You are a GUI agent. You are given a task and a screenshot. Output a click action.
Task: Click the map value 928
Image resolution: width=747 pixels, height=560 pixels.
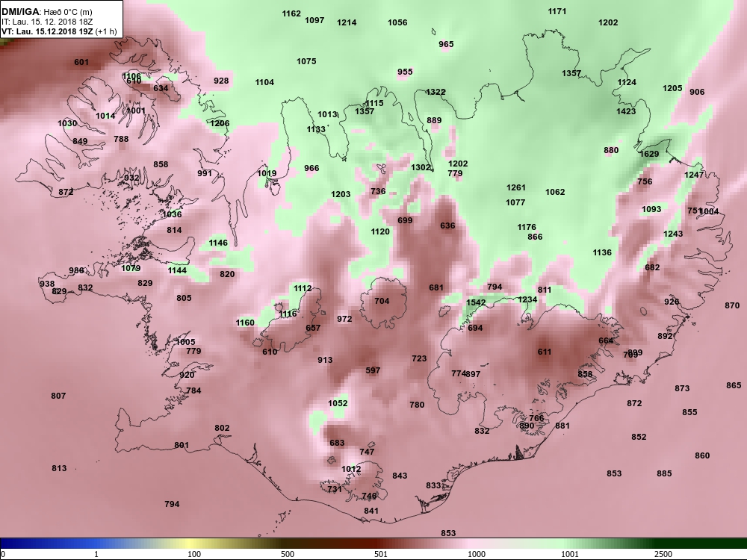[x=221, y=81]
